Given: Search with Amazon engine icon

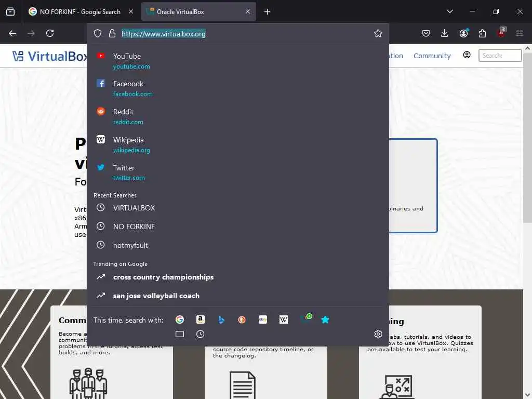Looking at the screenshot, I should pyautogui.click(x=201, y=320).
